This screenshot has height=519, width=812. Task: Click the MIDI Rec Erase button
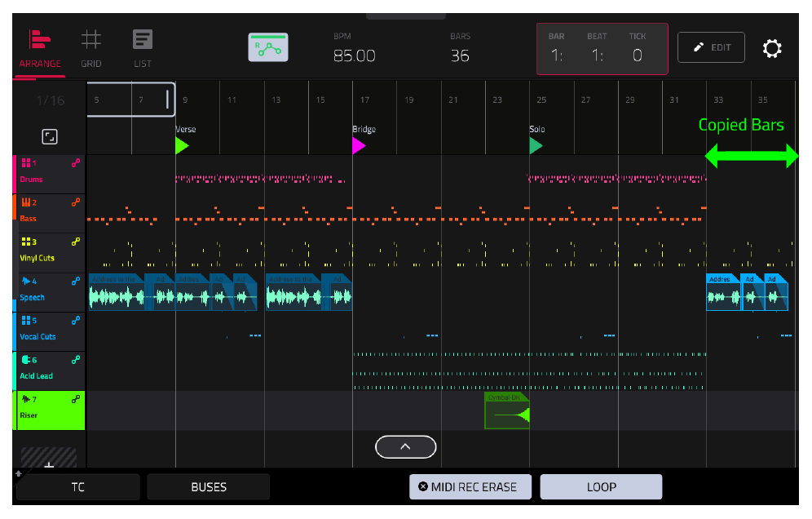click(x=470, y=487)
